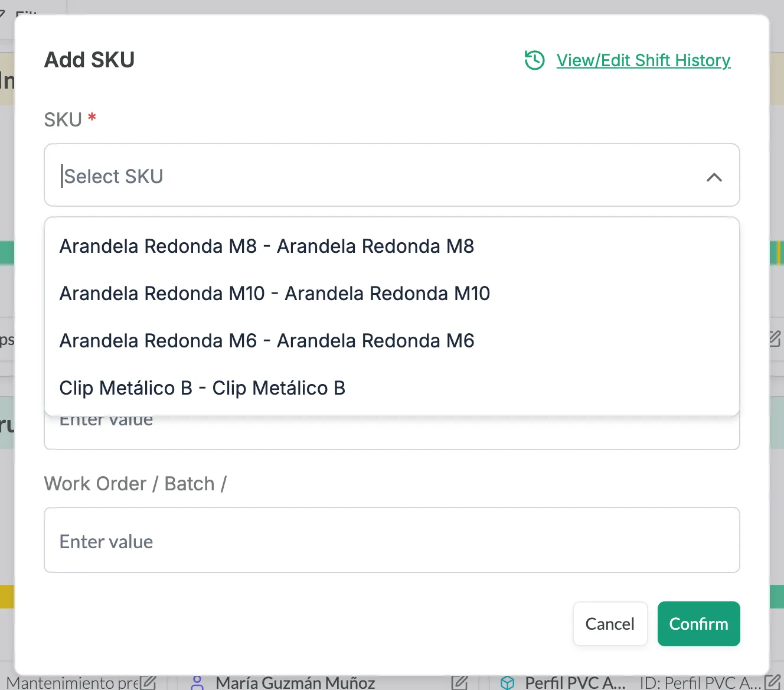Select Clip Metálico B option
Screen dimensions: 784x690
[x=392, y=388]
